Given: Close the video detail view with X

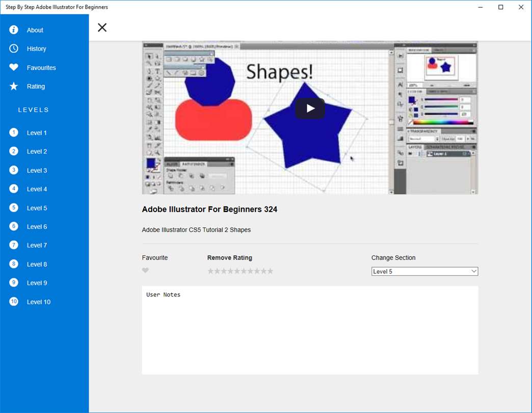Looking at the screenshot, I should (102, 28).
